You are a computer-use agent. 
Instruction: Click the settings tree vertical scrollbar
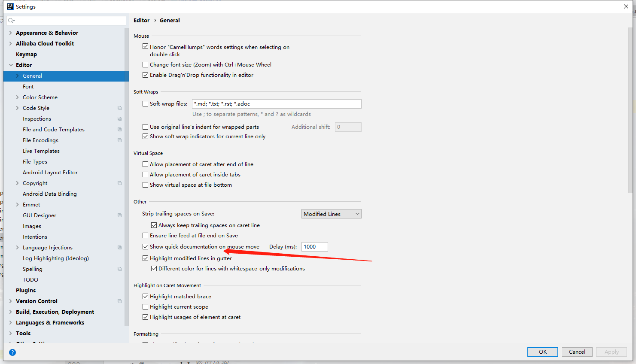pyautogui.click(x=127, y=177)
